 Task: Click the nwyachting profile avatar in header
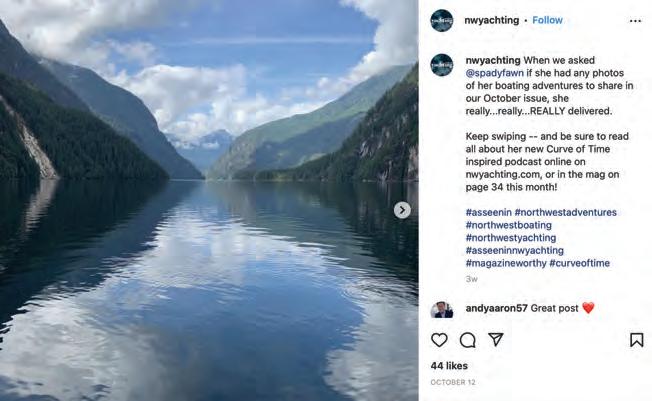(x=441, y=20)
